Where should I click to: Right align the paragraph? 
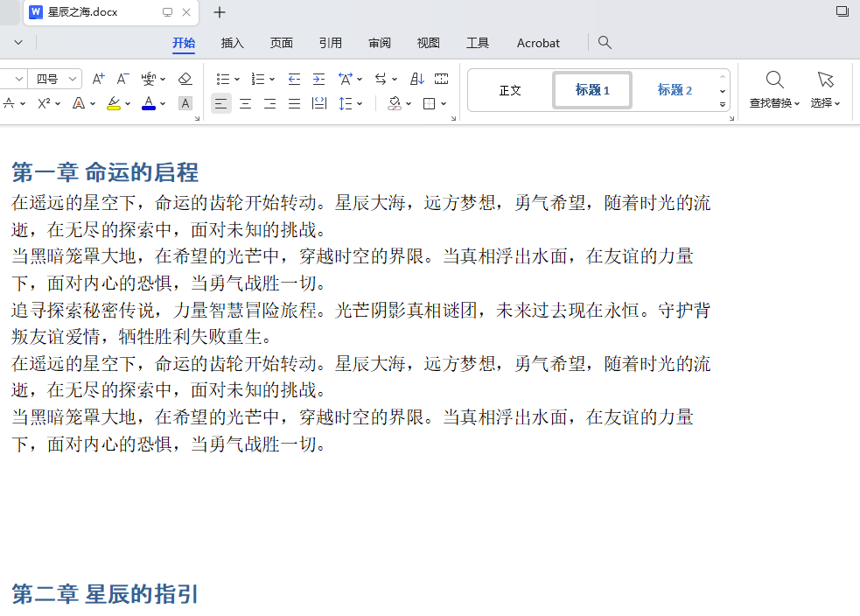click(x=269, y=103)
